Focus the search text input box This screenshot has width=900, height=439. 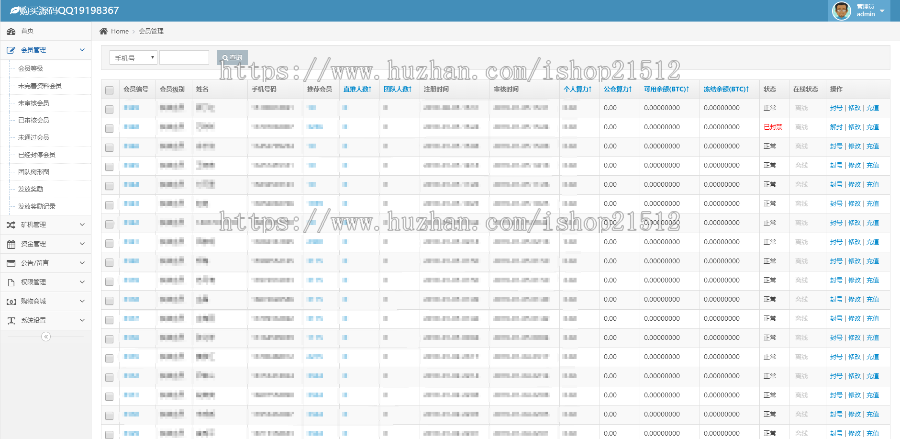coord(184,57)
